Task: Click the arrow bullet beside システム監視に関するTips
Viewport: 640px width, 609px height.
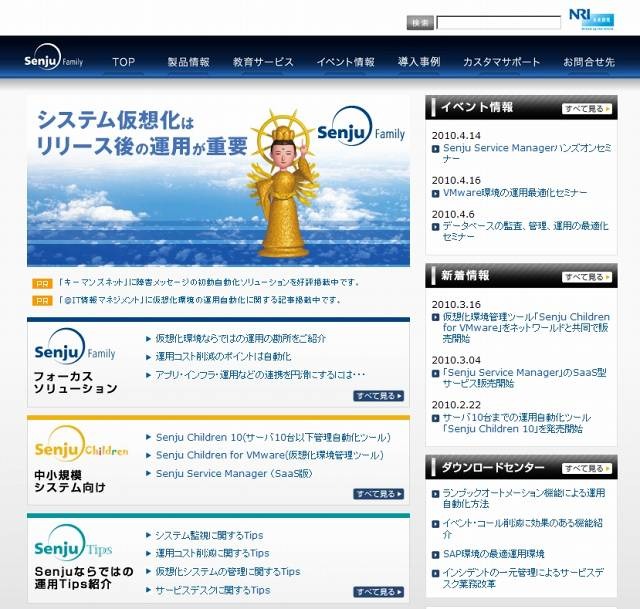Action: pyautogui.click(x=149, y=535)
